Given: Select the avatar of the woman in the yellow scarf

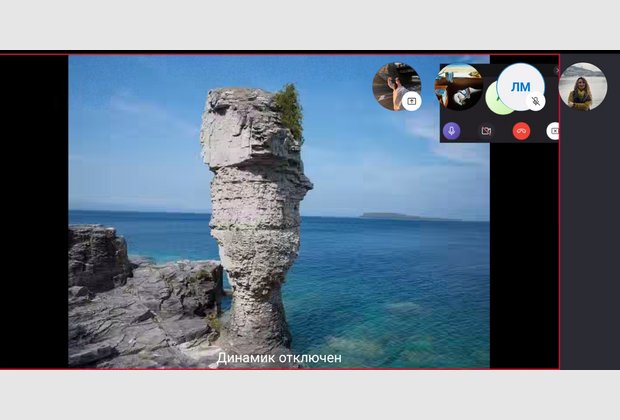Looking at the screenshot, I should 582,87.
